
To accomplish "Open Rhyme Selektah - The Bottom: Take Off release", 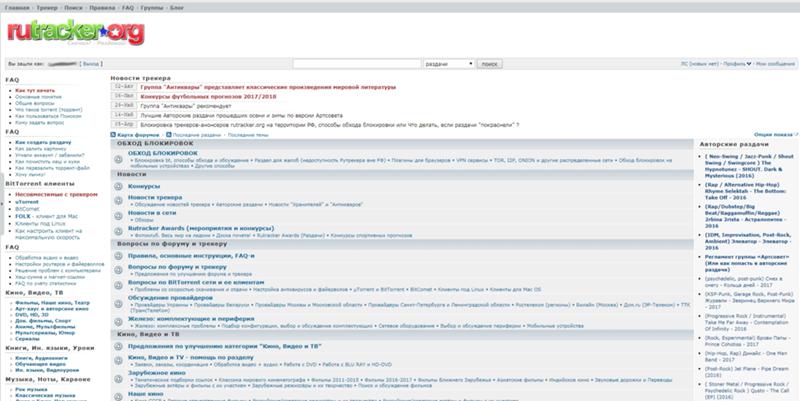I will (x=745, y=191).
